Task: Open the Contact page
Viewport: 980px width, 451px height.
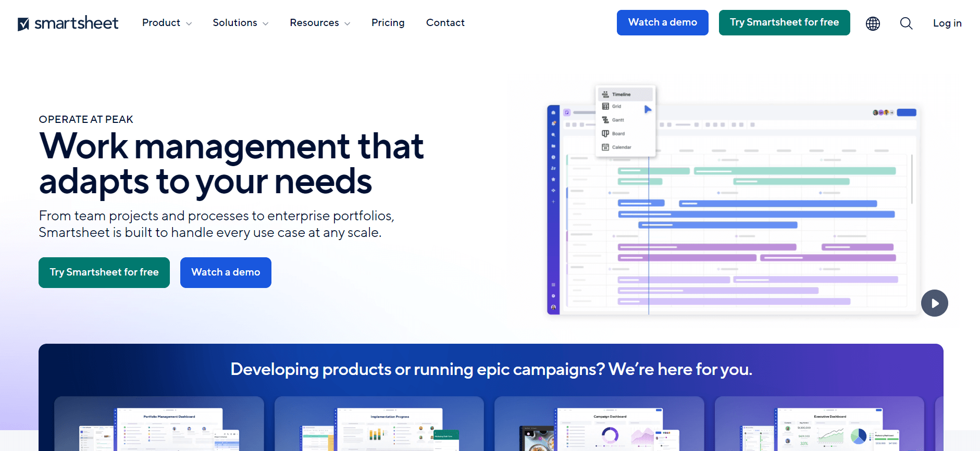Action: [x=445, y=23]
